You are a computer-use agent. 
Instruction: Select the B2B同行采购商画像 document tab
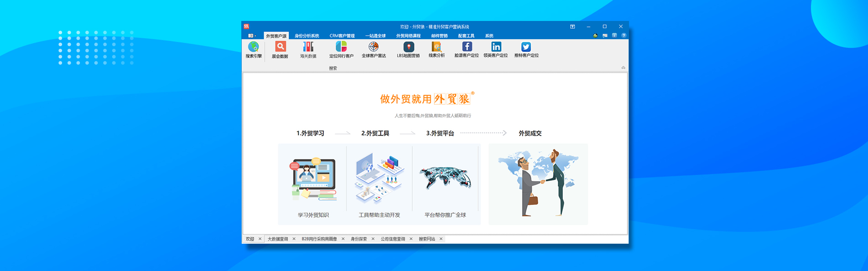(319, 239)
